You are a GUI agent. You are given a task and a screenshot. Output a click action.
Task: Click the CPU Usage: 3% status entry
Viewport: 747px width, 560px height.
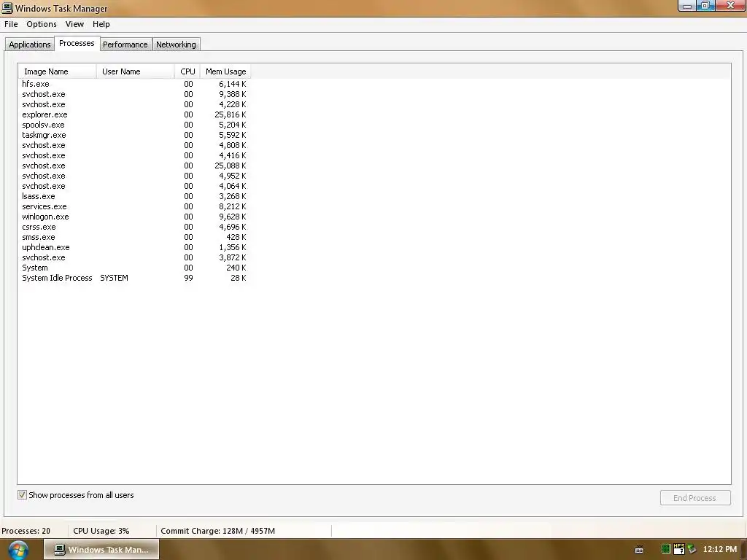(101, 531)
